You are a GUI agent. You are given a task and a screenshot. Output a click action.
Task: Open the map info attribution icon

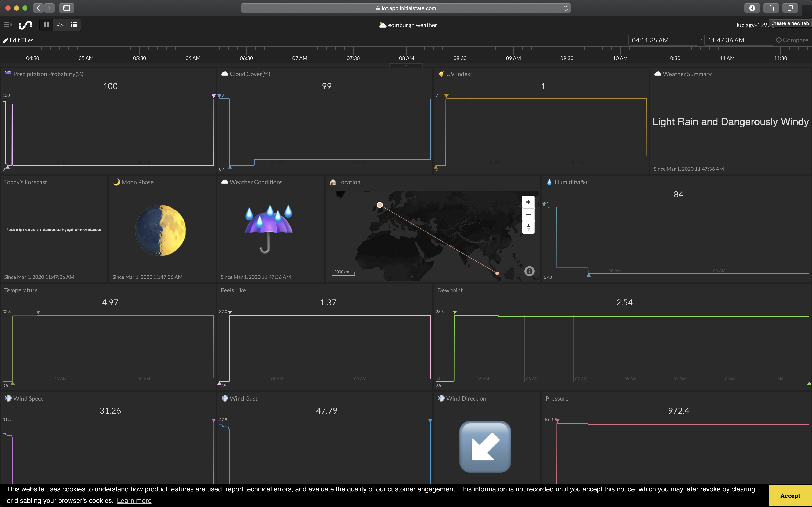click(x=529, y=271)
